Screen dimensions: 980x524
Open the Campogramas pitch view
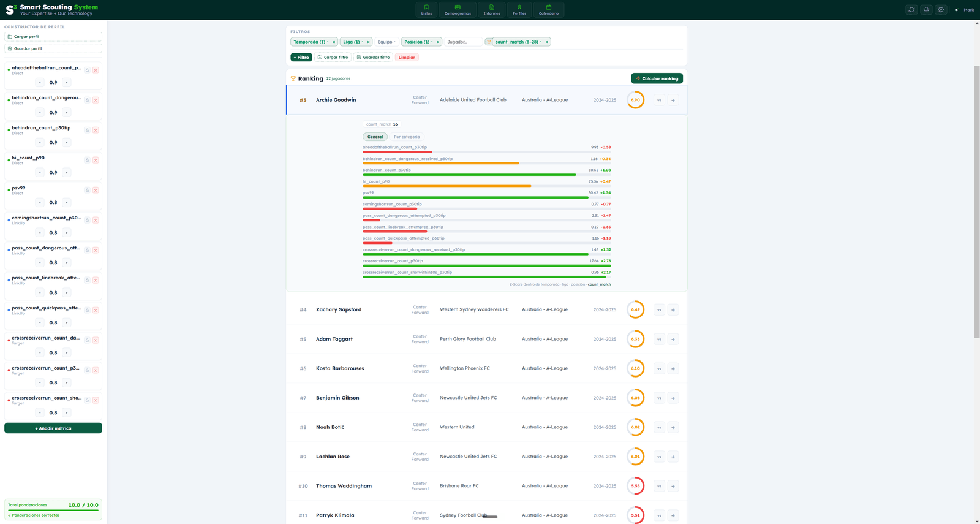click(458, 10)
